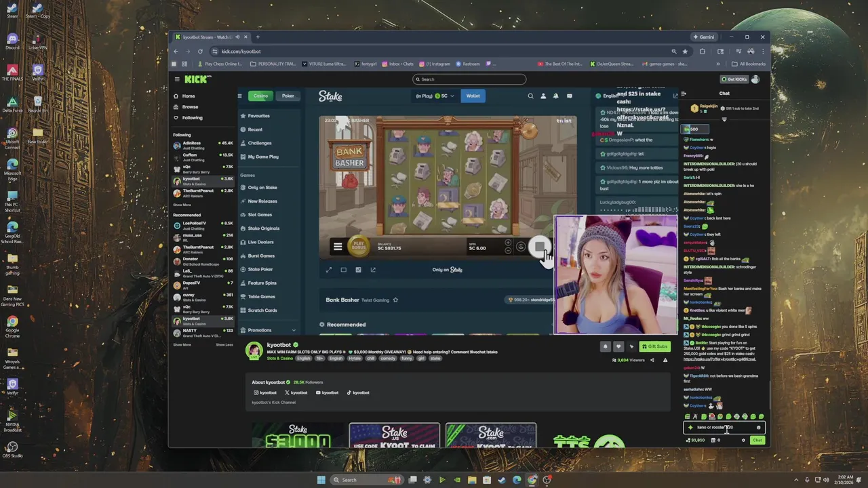Toggle notifications bell for kyootbot
This screenshot has height=488, width=868.
pyautogui.click(x=606, y=346)
